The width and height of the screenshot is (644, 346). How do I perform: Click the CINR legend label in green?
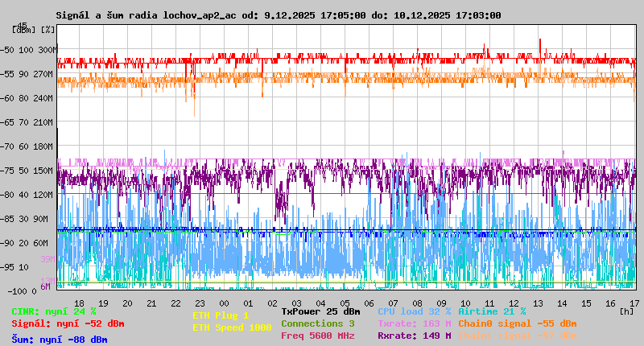[54, 311]
